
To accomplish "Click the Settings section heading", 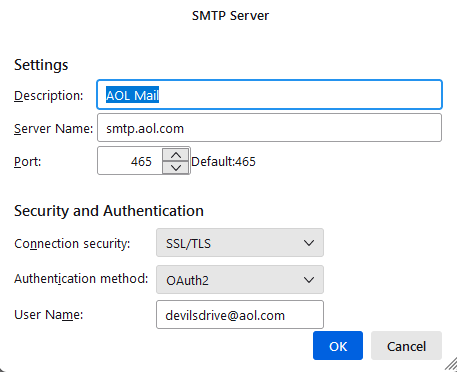I will pyautogui.click(x=41, y=65).
